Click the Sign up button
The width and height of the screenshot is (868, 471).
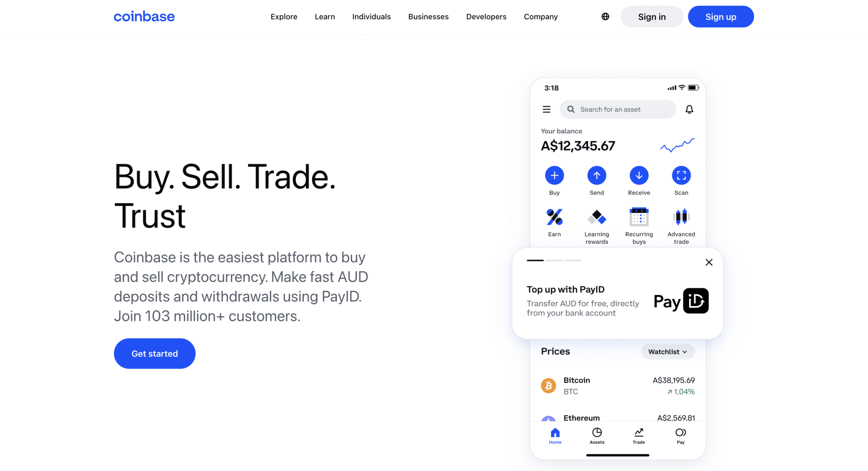coord(720,16)
